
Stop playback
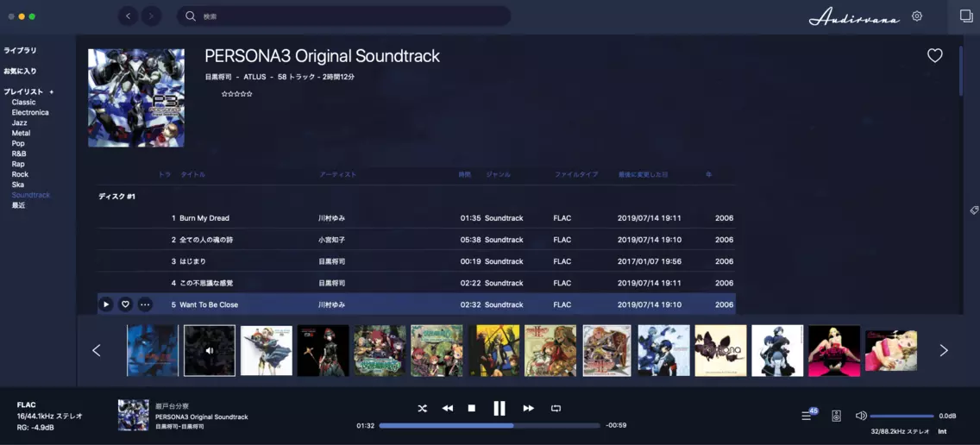[472, 408]
